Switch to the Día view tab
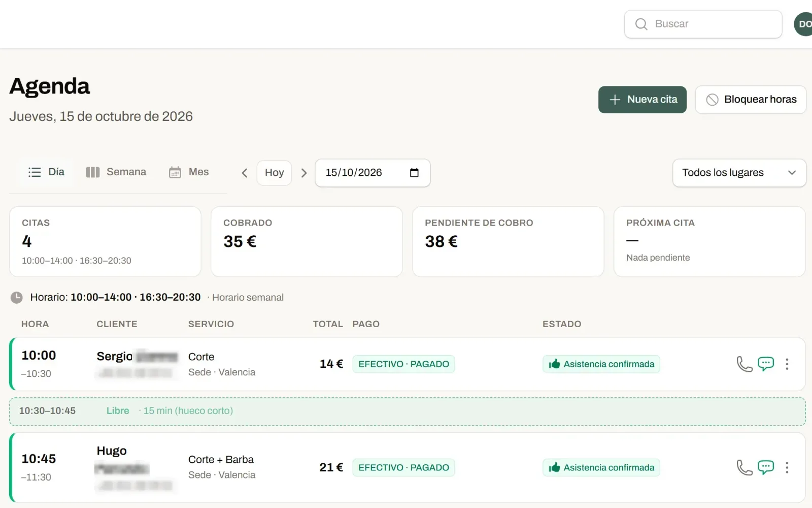This screenshot has height=508, width=812. coord(46,172)
